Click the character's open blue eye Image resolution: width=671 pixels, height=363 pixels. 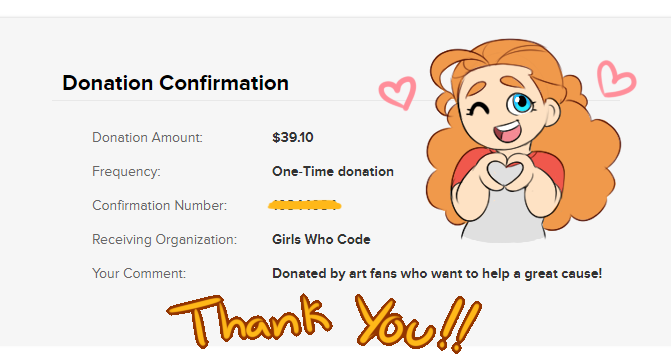[x=521, y=103]
